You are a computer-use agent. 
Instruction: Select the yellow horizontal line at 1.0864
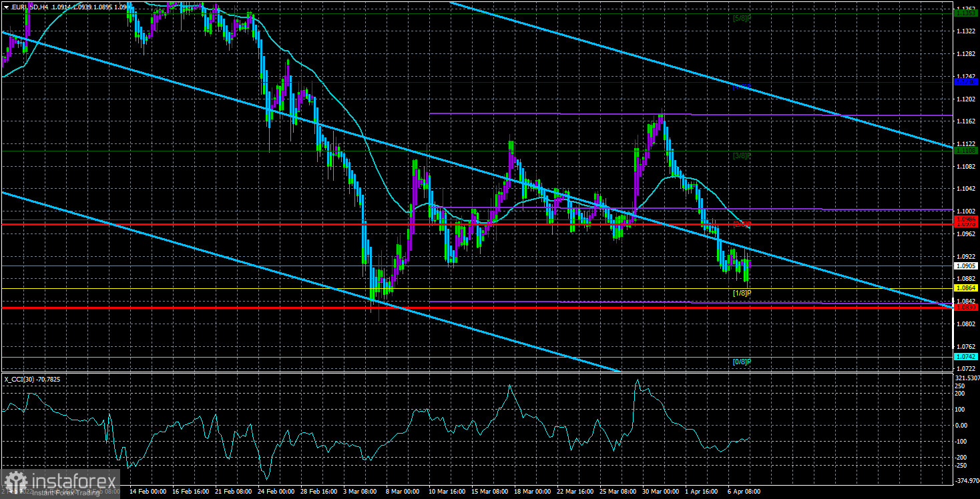click(477, 289)
